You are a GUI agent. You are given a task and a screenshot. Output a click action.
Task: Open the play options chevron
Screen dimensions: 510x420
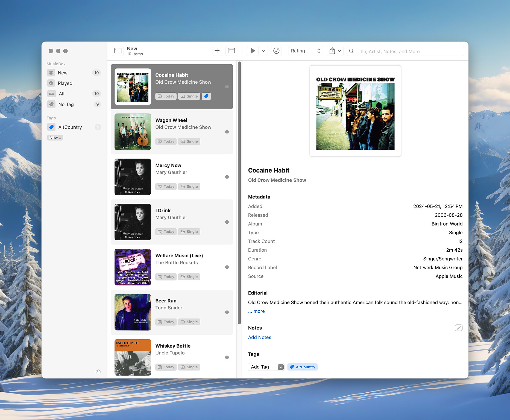263,51
